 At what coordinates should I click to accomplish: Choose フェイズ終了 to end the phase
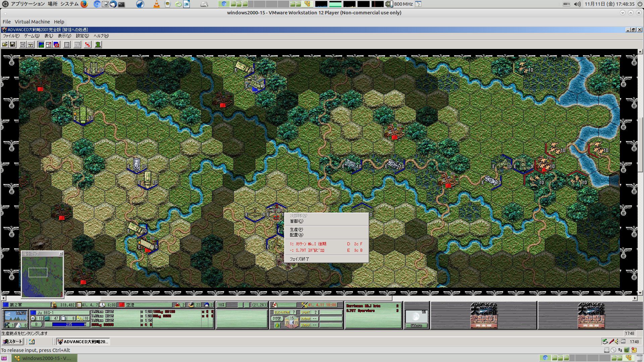coord(326,259)
